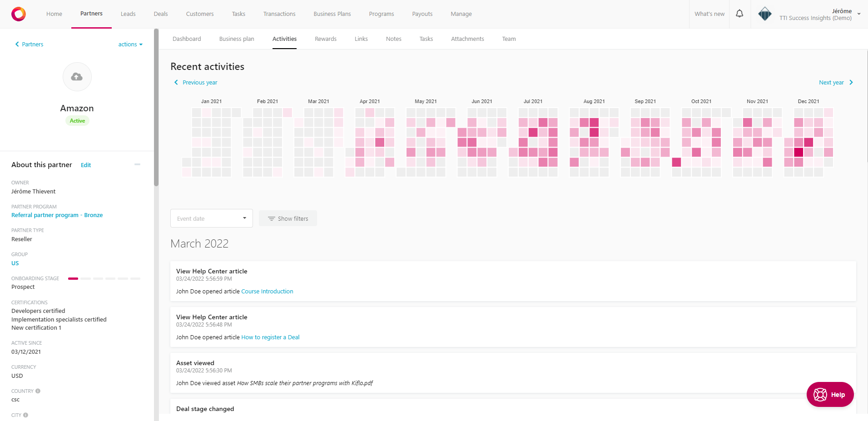Click the March 2022 heading

point(199,244)
